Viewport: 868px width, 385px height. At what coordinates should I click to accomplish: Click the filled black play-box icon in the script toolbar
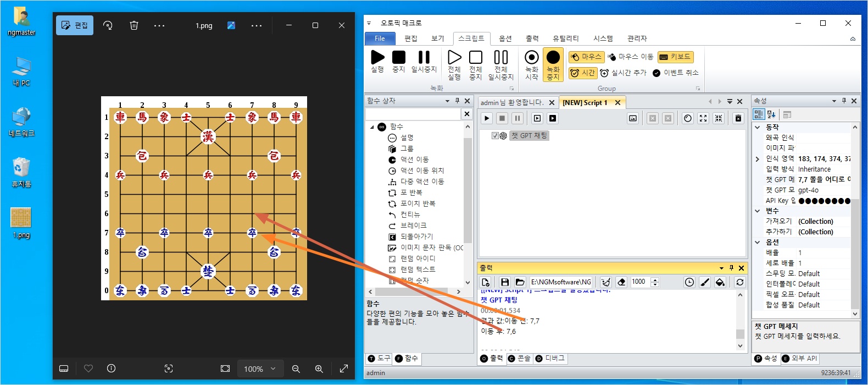point(553,118)
